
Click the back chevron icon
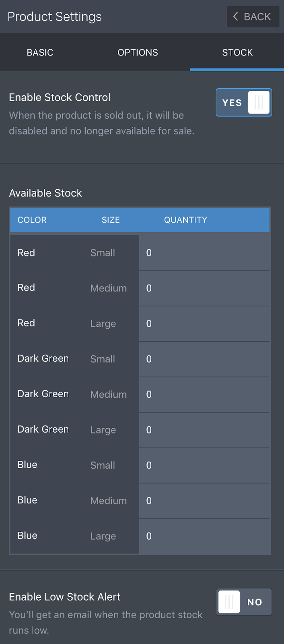tap(235, 17)
